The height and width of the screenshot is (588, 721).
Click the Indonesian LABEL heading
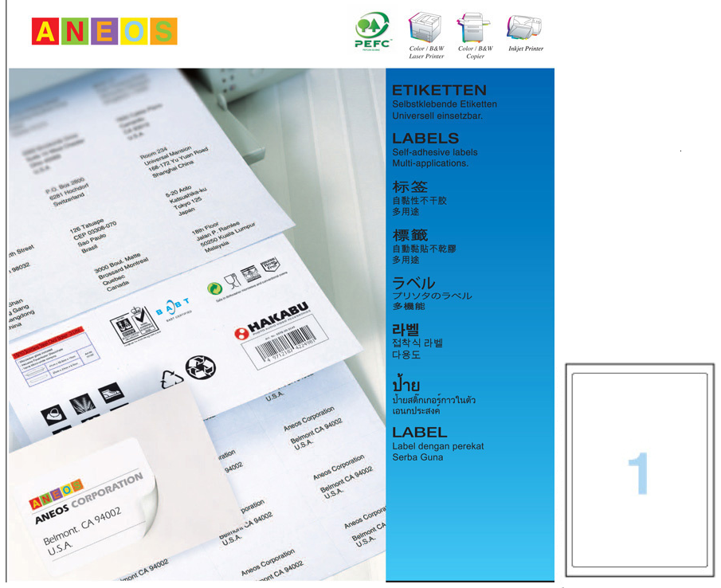[419, 432]
